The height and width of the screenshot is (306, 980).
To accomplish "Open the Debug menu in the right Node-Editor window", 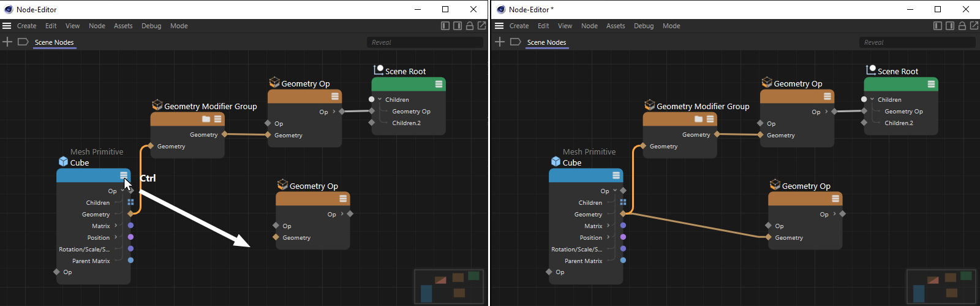I will tap(643, 26).
